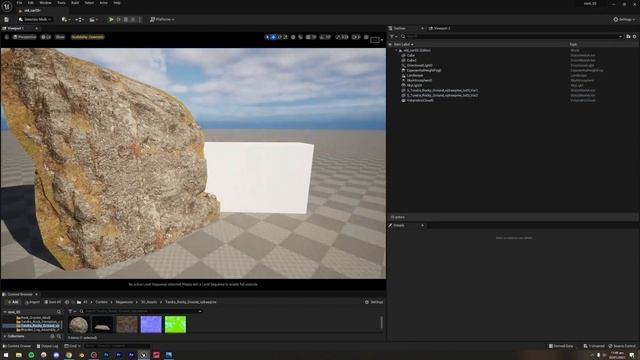Select the blue normal map thumbnail
The width and height of the screenshot is (640, 360).
click(x=151, y=324)
